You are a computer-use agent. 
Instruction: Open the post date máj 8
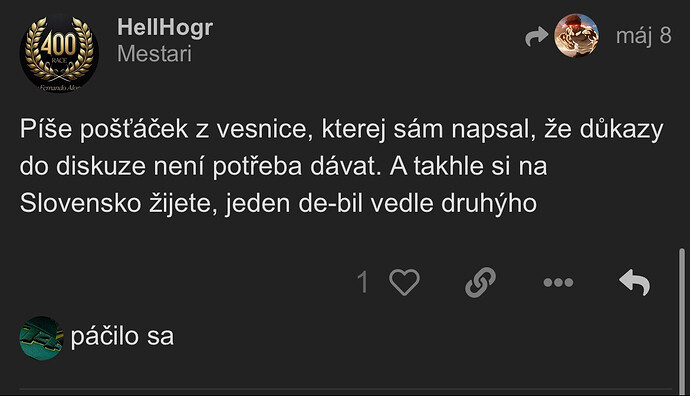(643, 36)
